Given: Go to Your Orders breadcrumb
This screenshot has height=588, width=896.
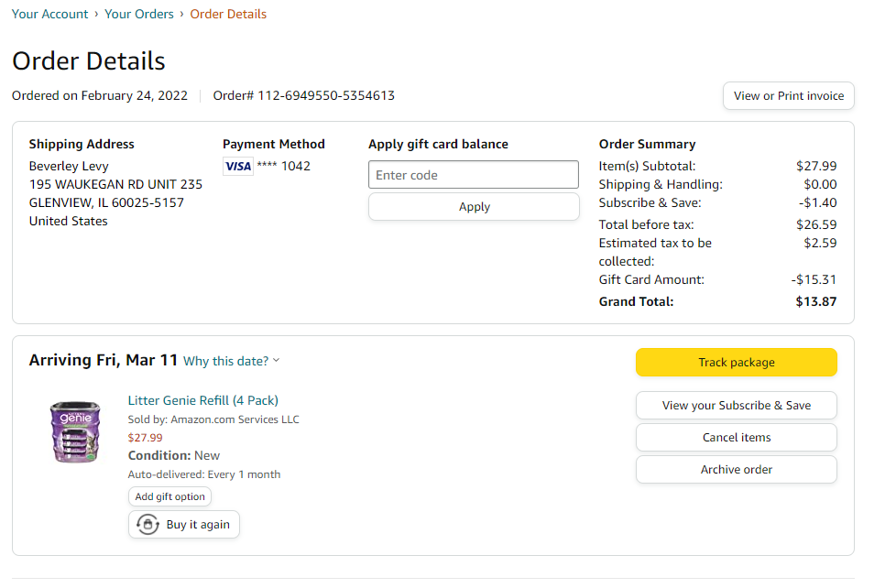Looking at the screenshot, I should point(139,14).
